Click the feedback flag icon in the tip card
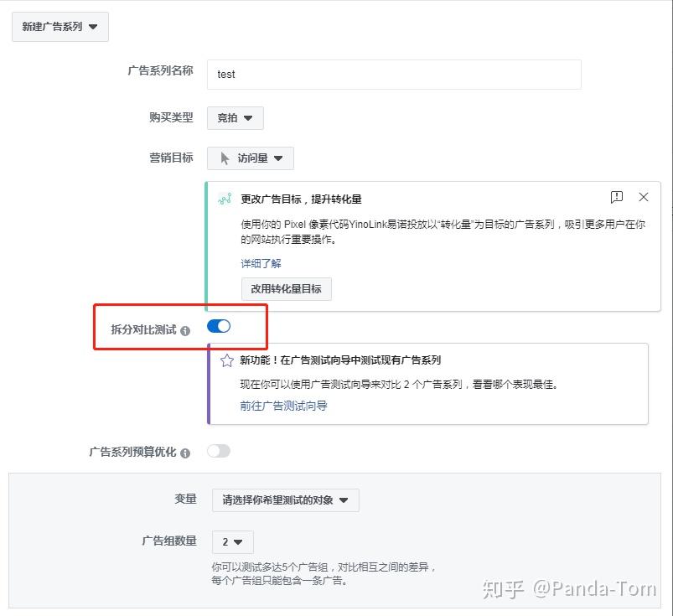The image size is (673, 616). point(616,197)
